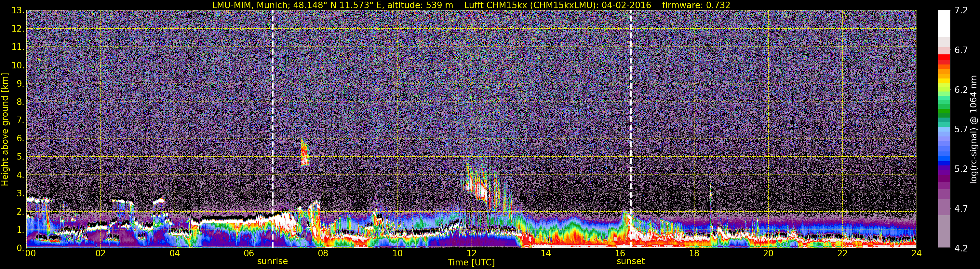Click the 'Time [UTC]' axis label
The width and height of the screenshot is (980, 269).
pyautogui.click(x=471, y=262)
